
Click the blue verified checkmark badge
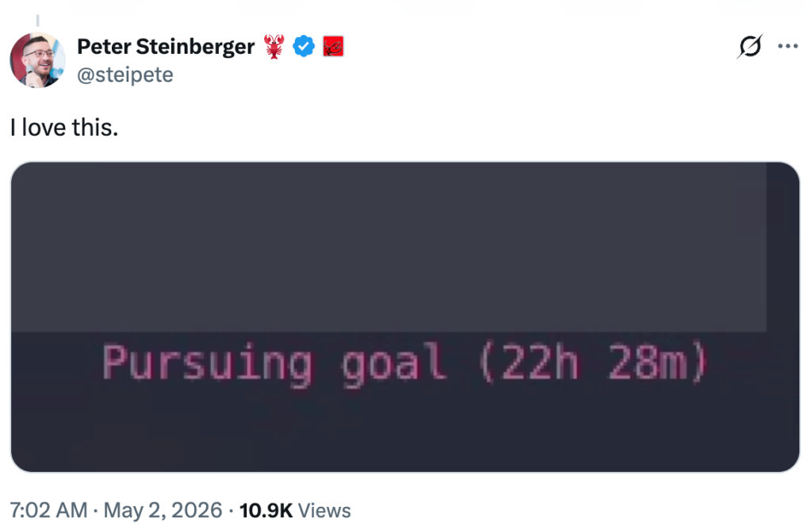pyautogui.click(x=304, y=46)
